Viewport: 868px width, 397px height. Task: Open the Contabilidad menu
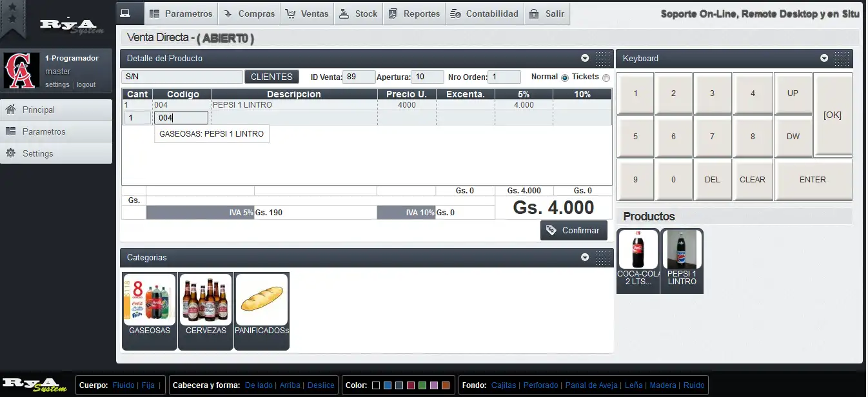tap(484, 14)
